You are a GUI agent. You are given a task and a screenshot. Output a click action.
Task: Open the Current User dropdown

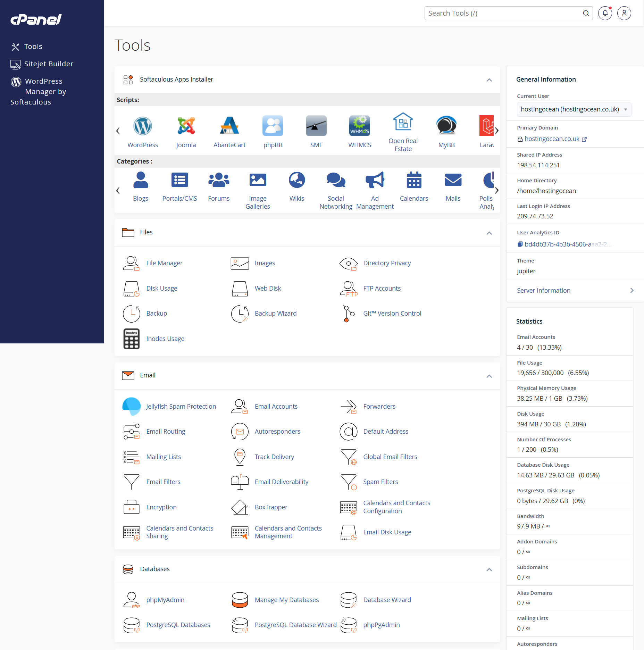point(574,109)
